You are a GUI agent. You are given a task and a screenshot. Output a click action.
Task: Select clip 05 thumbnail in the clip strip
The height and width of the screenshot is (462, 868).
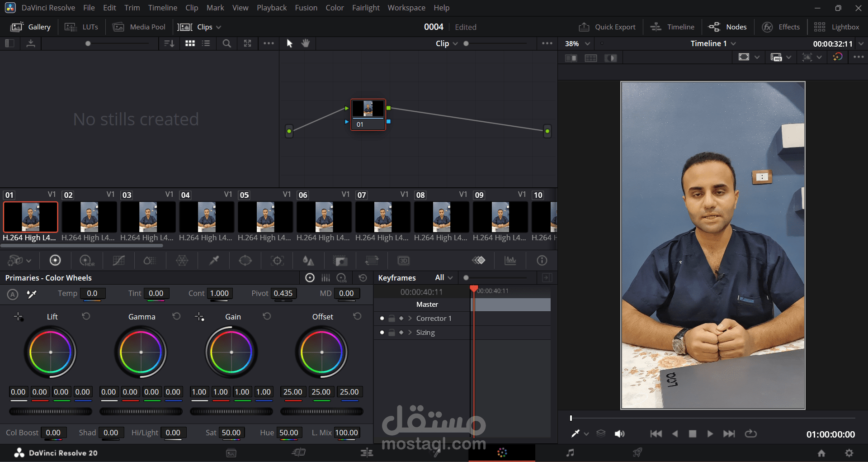click(x=265, y=217)
